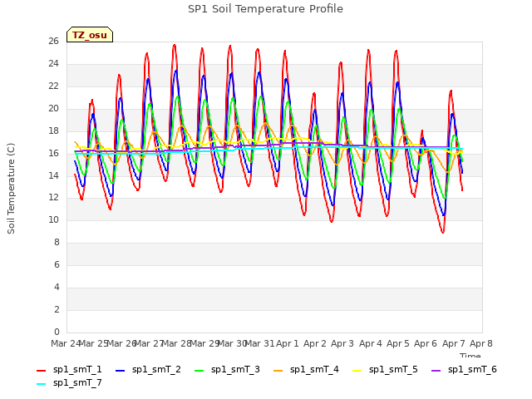Click the Apr 4 x-axis tick label
This screenshot has height=399, width=532.
pyautogui.click(x=370, y=343)
